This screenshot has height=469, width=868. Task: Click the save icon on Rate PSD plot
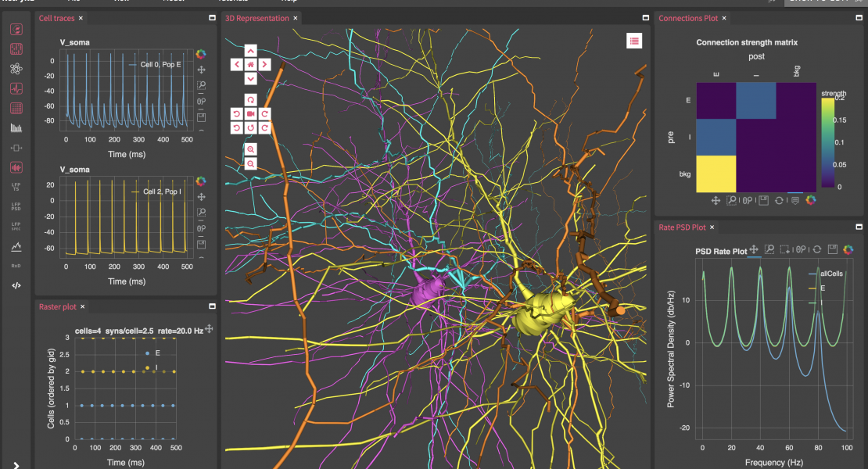click(832, 249)
